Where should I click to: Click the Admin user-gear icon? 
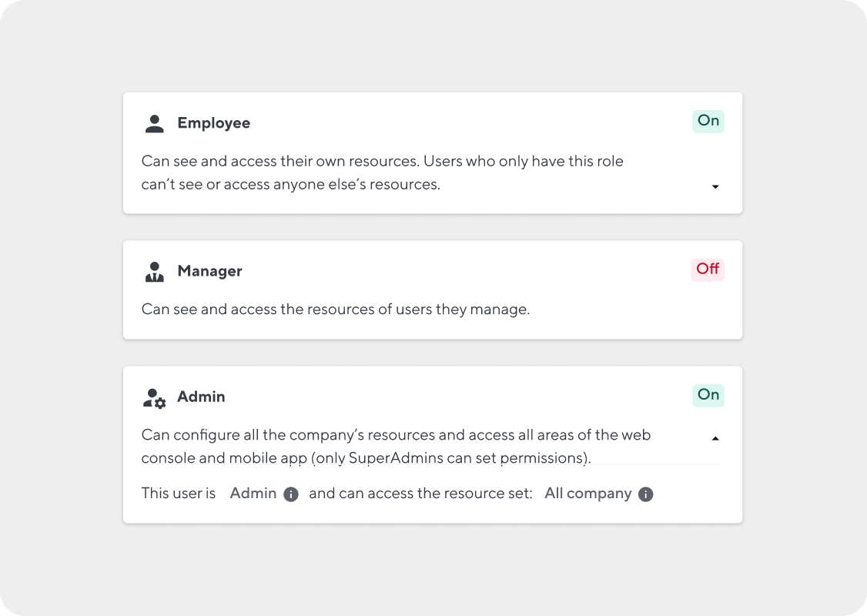coord(154,398)
